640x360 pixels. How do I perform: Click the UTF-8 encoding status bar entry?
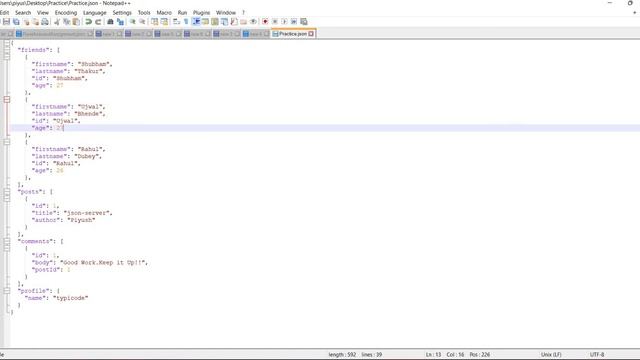point(597,355)
